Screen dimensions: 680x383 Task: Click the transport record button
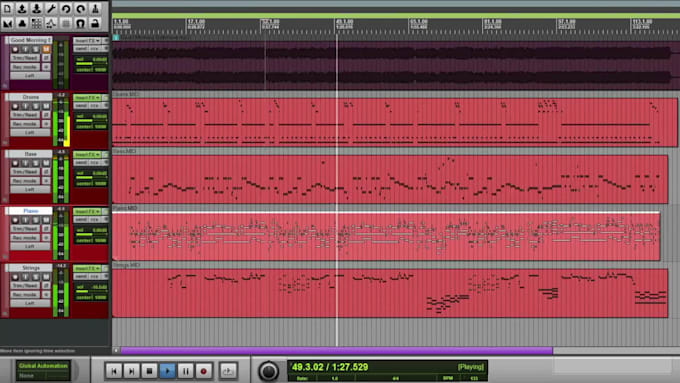(x=203, y=371)
